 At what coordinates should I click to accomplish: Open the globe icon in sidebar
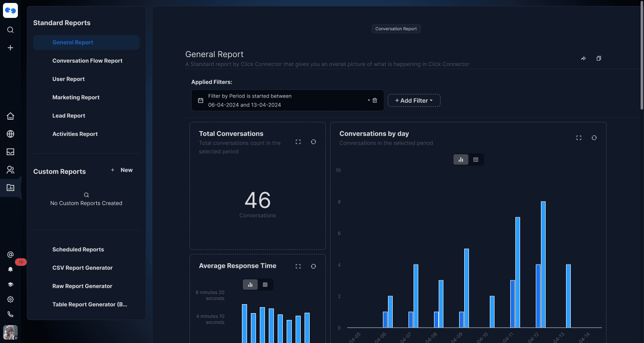pyautogui.click(x=11, y=134)
